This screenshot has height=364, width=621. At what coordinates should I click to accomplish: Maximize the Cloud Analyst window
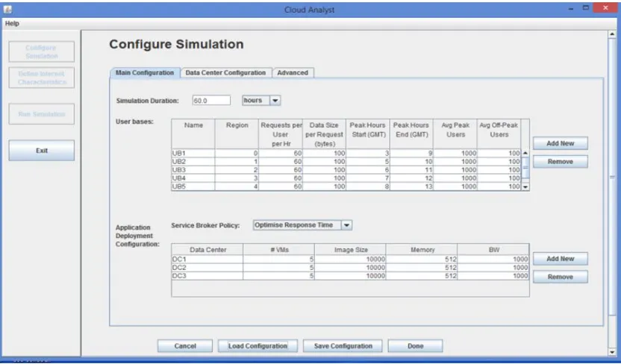pyautogui.click(x=585, y=8)
